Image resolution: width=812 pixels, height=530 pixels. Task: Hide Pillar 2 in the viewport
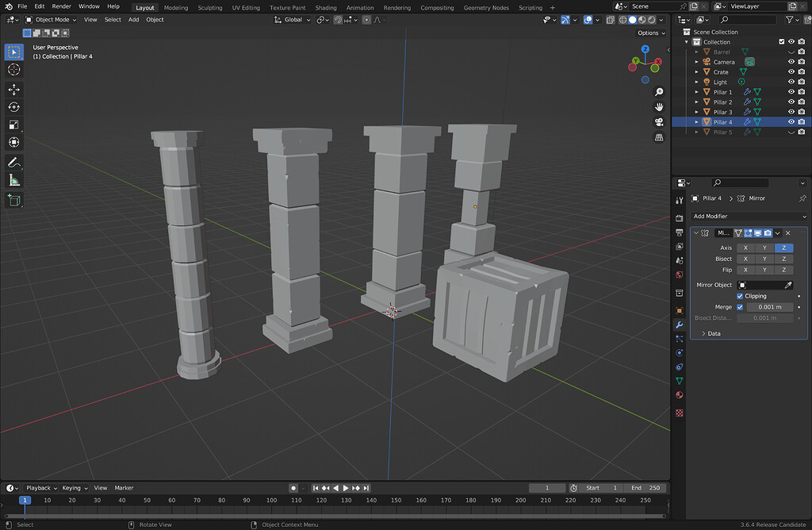pos(790,102)
